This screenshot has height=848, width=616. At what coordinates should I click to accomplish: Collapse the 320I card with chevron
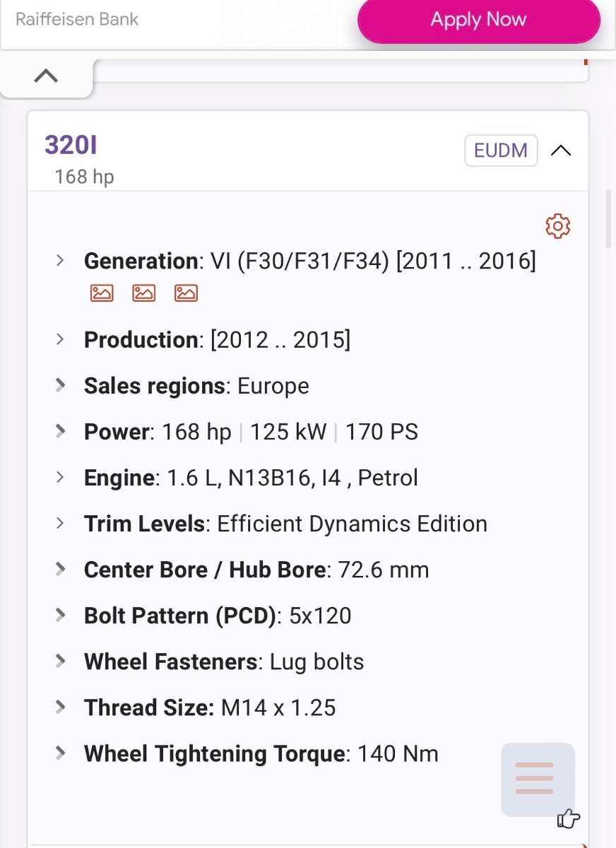561,151
